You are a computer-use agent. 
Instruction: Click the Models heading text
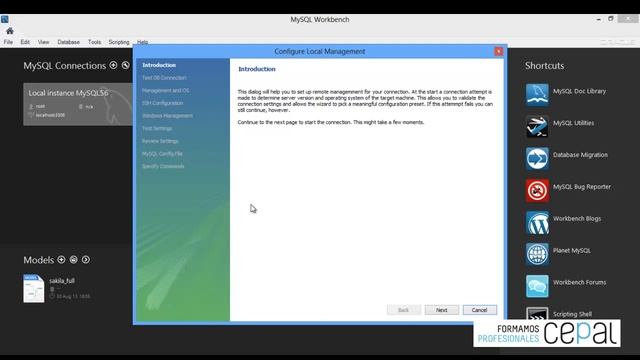click(38, 260)
